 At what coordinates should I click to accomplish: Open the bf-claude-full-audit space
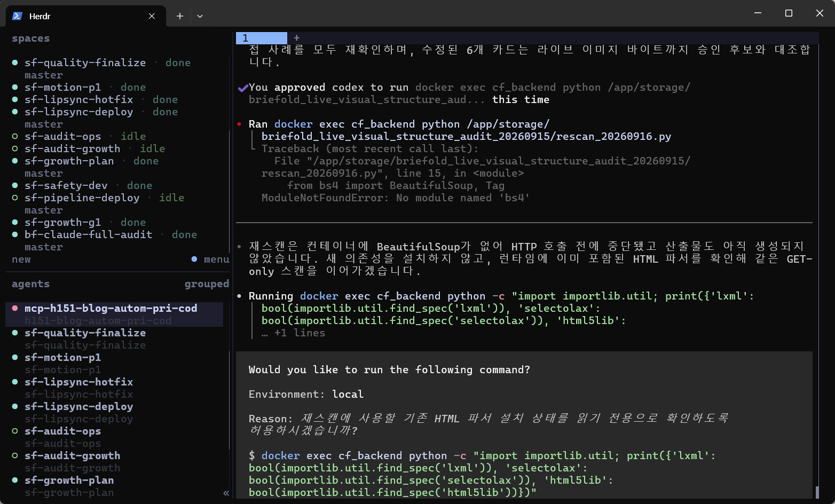click(x=88, y=234)
